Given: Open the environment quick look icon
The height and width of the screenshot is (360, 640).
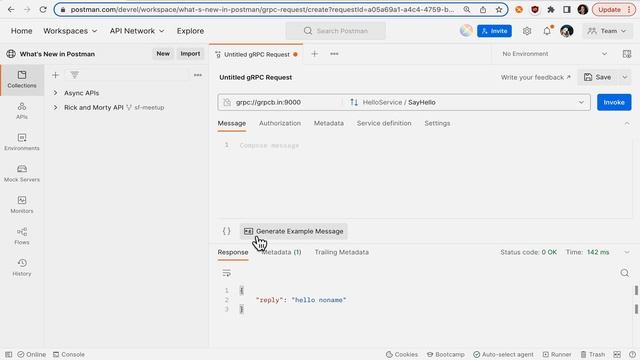Looking at the screenshot, I should coord(627,54).
